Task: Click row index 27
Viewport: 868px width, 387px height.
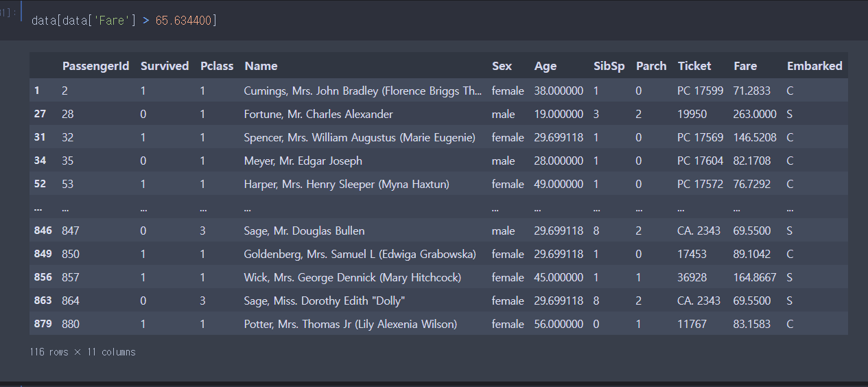Action: pos(40,114)
